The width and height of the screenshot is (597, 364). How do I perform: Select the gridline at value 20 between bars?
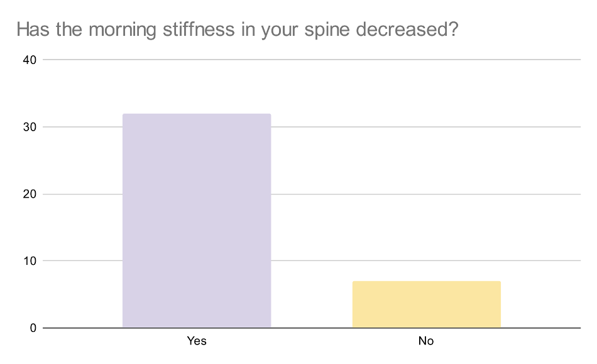(x=311, y=194)
